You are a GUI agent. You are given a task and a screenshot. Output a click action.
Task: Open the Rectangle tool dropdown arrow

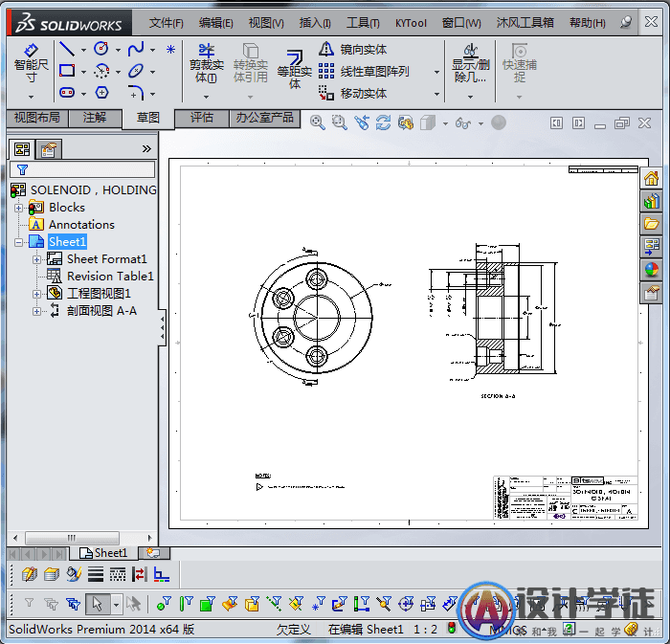click(83, 72)
